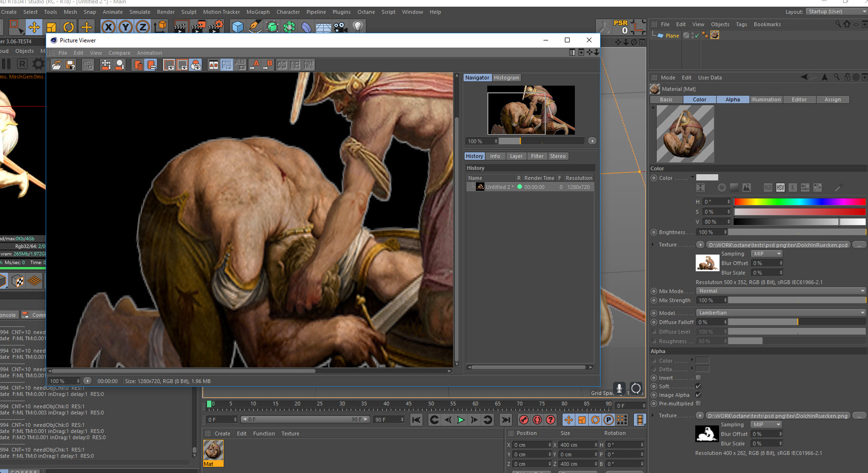Toggle the HSV color mode button
This screenshot has height=473, width=868.
pos(780,187)
